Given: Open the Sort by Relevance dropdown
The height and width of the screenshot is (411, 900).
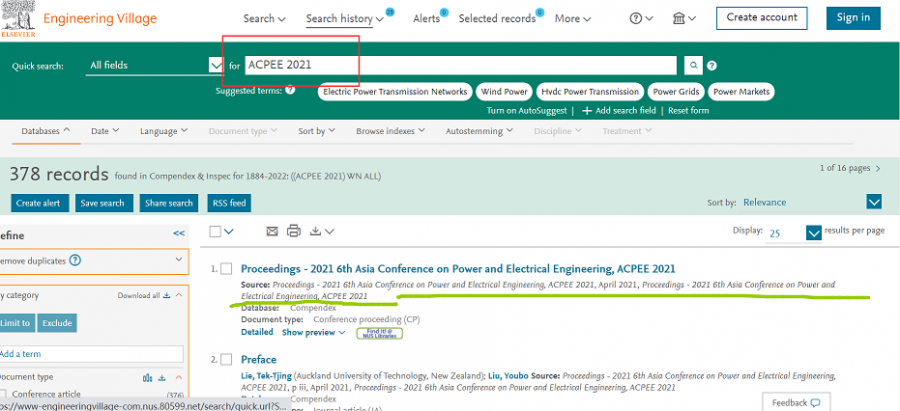Looking at the screenshot, I should pyautogui.click(x=874, y=202).
